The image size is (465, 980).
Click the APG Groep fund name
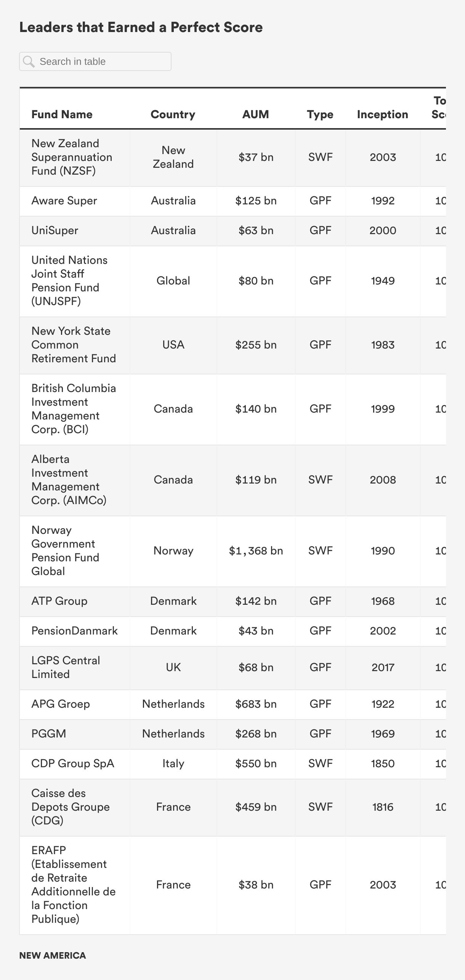[61, 704]
